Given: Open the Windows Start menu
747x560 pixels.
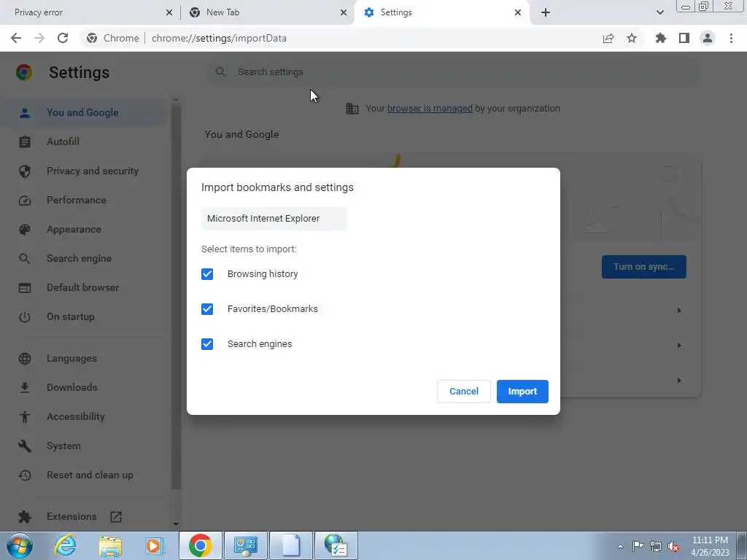Looking at the screenshot, I should [20, 545].
